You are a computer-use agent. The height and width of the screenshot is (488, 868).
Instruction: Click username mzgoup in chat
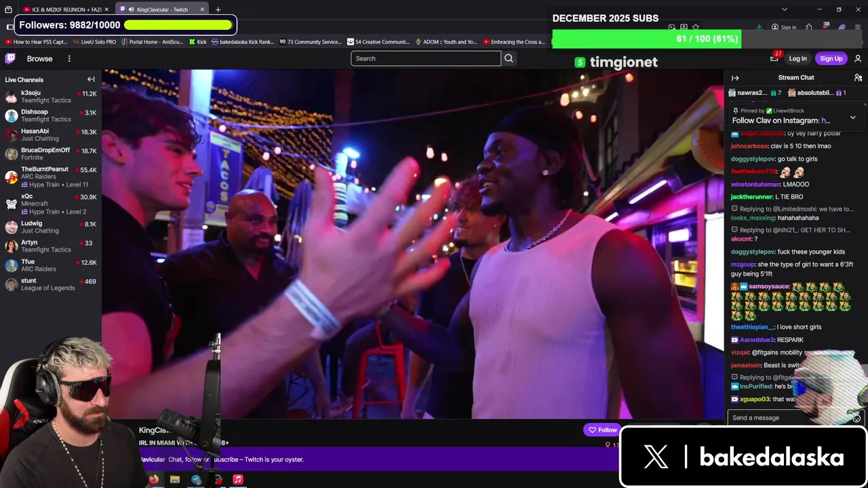point(744,264)
